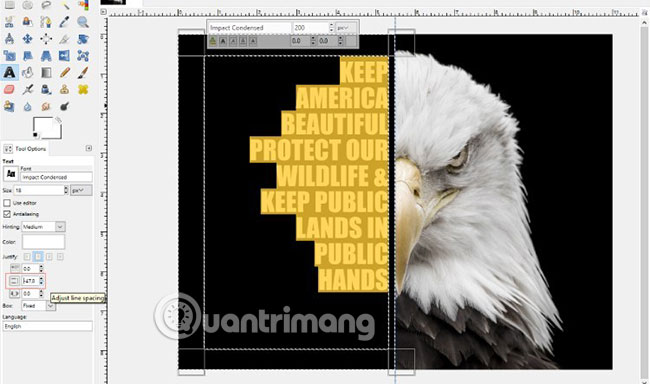This screenshot has height=384, width=650.
Task: Select the Scissors Select tool
Action: point(9,22)
